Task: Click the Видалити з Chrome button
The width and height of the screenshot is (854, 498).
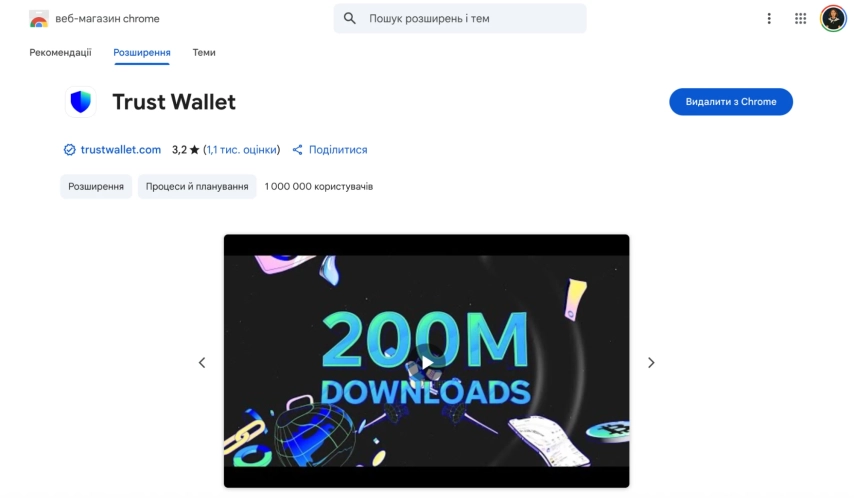Action: click(731, 102)
